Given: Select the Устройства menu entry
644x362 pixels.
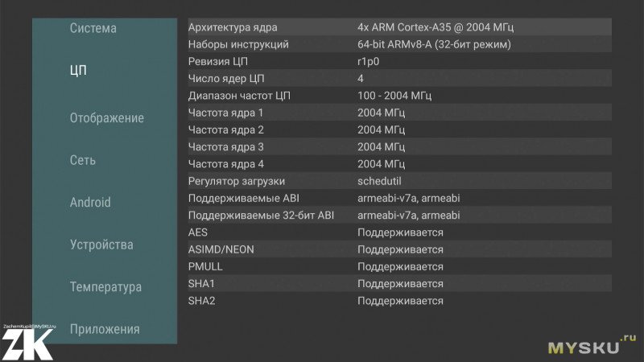Looking at the screenshot, I should 101,245.
